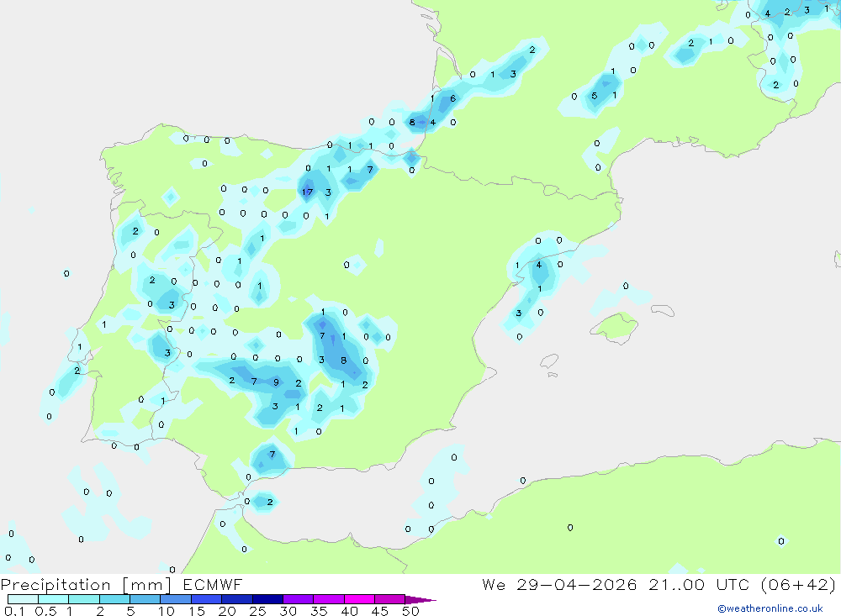Viewport: 841px width, 616px height.
Task: Click the '0.1' legend scale label
Action: [x=14, y=611]
